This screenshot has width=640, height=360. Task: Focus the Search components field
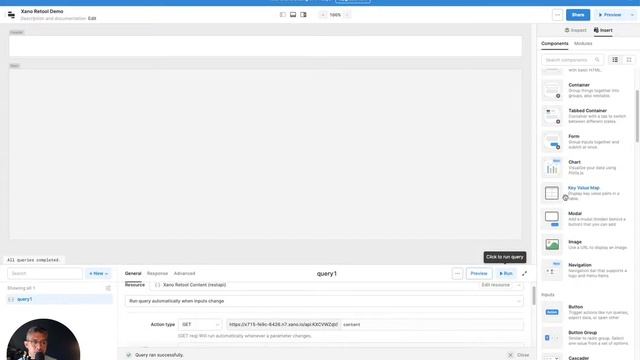(x=572, y=60)
